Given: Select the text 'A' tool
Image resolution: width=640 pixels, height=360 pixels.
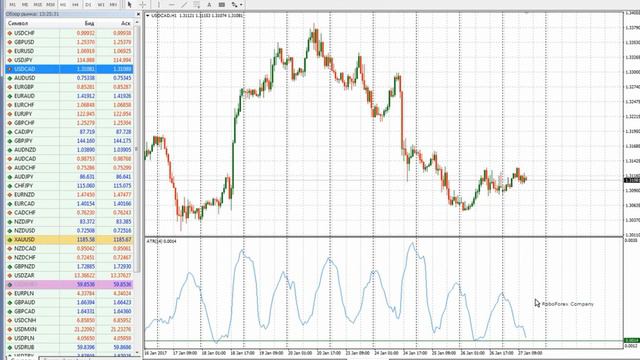Looking at the screenshot, I should tap(209, 4).
